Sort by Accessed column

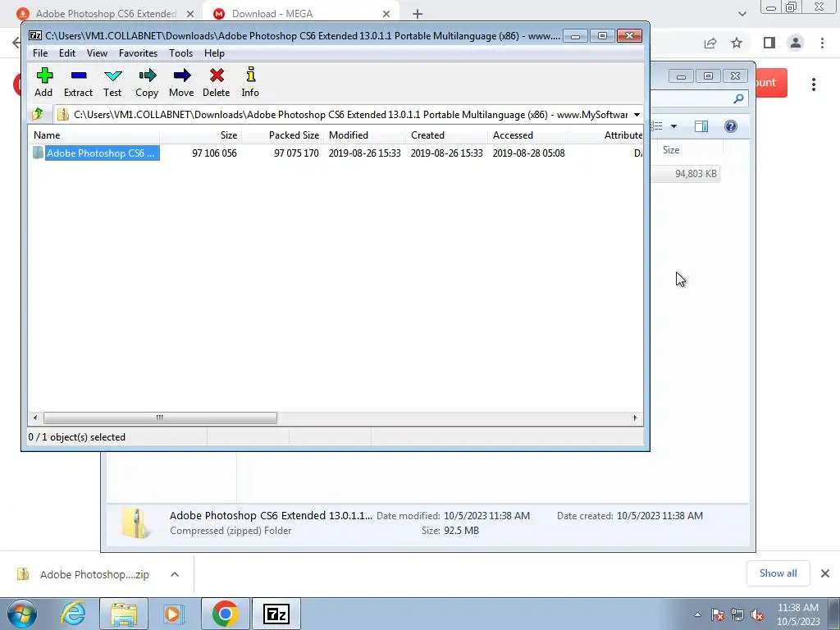tap(529, 135)
